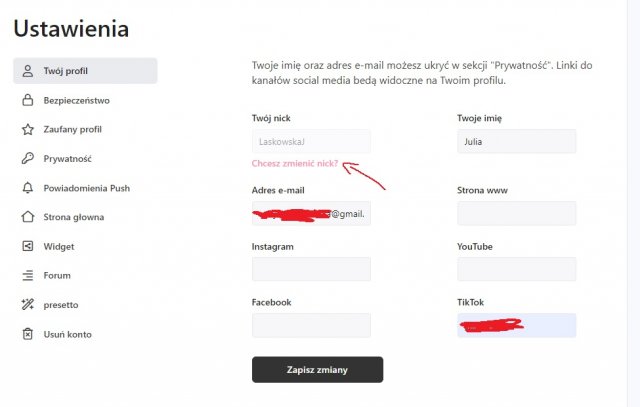Click the presetto magic wand icon
Screen dimensions: 640x407
[x=28, y=304]
